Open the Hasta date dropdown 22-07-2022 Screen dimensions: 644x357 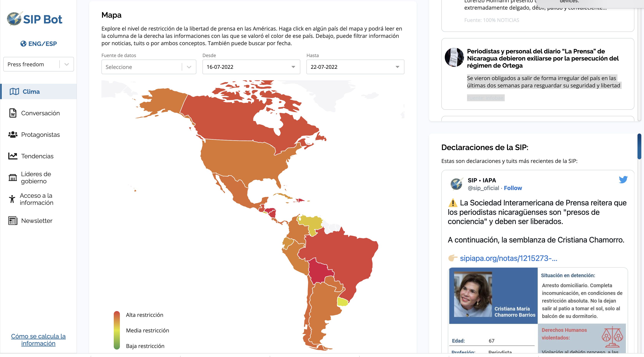pyautogui.click(x=355, y=67)
